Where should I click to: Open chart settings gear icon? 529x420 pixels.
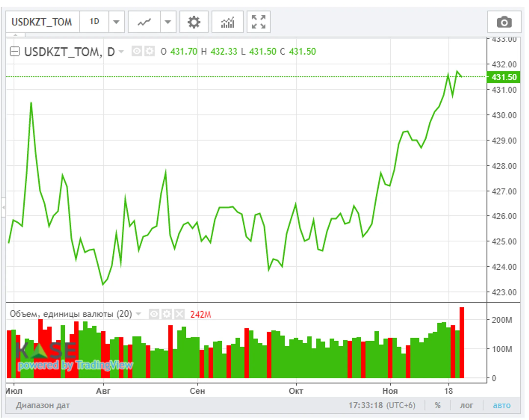[193, 22]
